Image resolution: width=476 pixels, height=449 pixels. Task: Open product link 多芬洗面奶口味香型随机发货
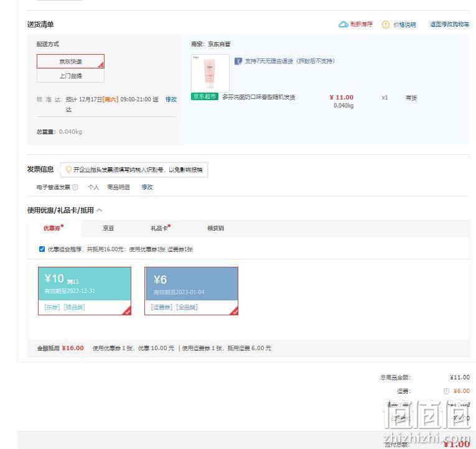tap(259, 97)
